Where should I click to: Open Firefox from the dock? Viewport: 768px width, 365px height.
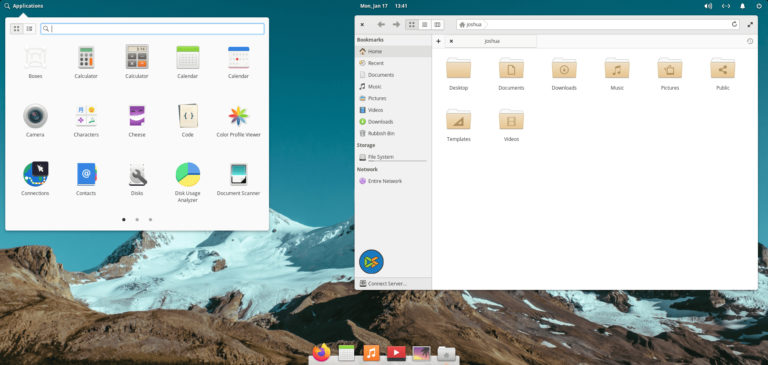pos(321,353)
